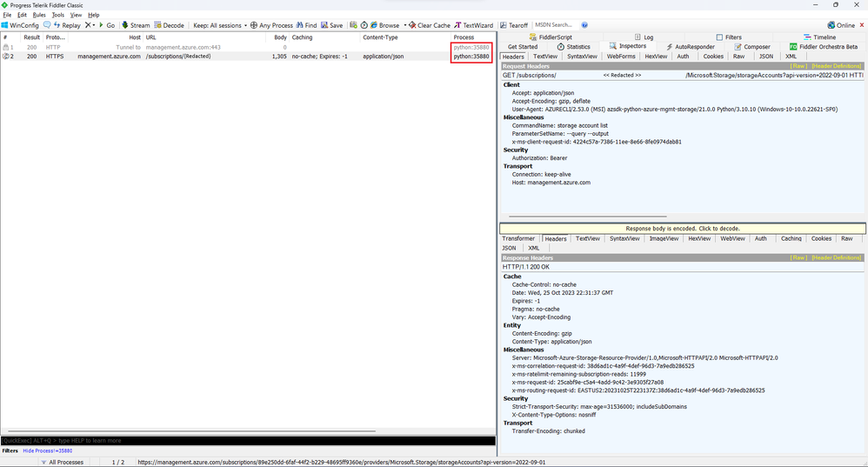
Task: Open the Help menu
Action: tap(94, 15)
